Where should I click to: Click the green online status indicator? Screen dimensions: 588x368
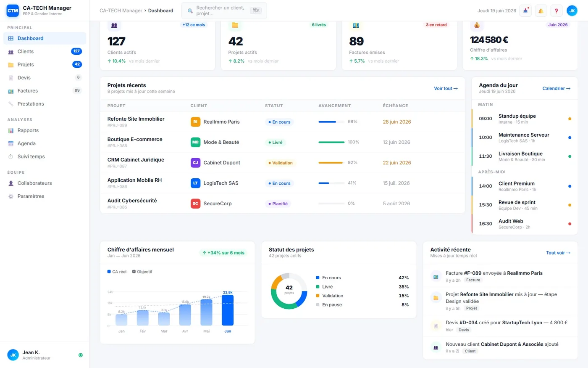[81, 355]
